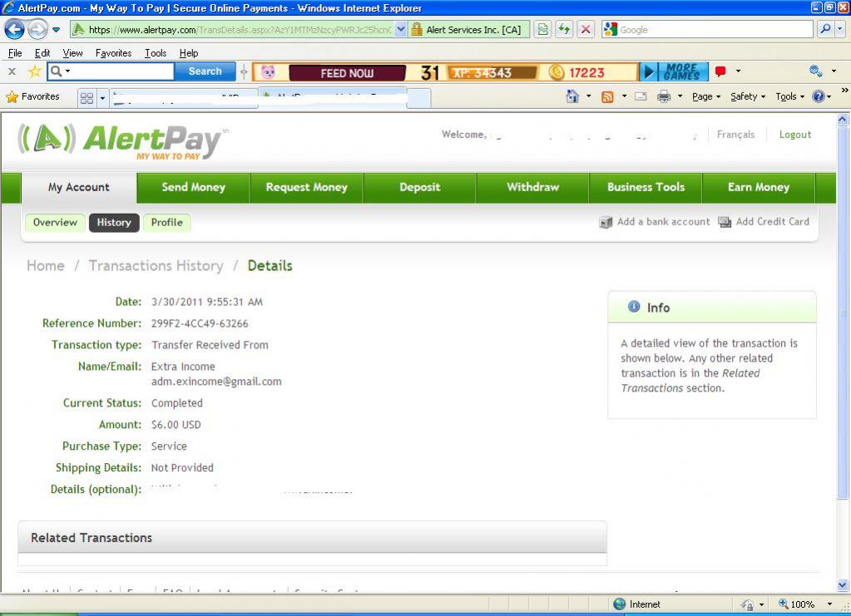This screenshot has height=616, width=851.
Task: Click the pink pet icon on the game toolbar
Action: tap(268, 71)
